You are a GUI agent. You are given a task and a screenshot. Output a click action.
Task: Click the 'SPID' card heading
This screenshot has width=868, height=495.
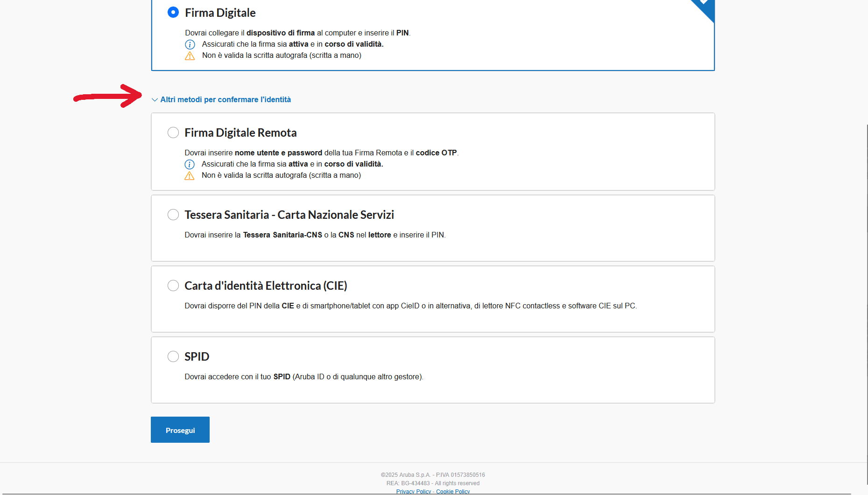(x=197, y=357)
